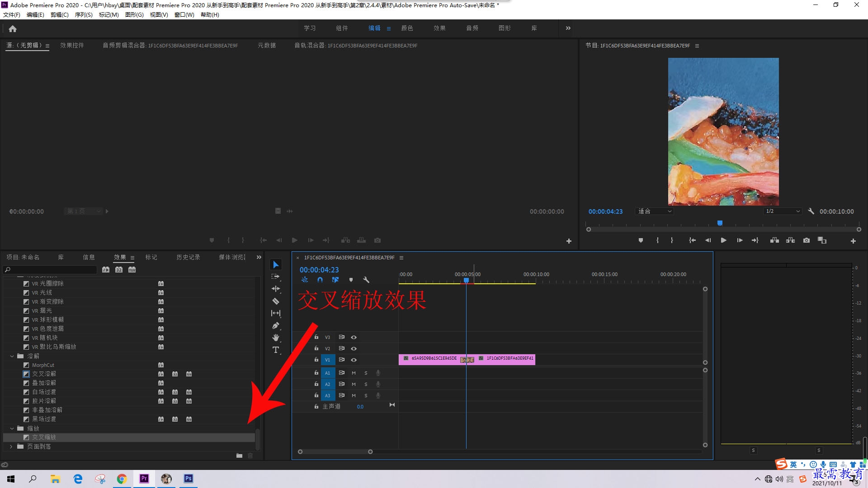This screenshot has height=488, width=868.
Task: Filter 32-bit color effects icon
Action: (119, 270)
